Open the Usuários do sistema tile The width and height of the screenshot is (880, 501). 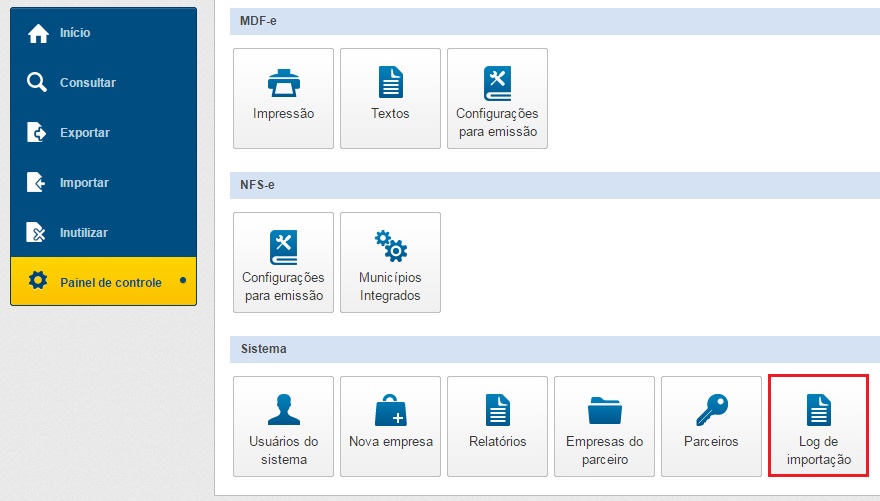(283, 426)
